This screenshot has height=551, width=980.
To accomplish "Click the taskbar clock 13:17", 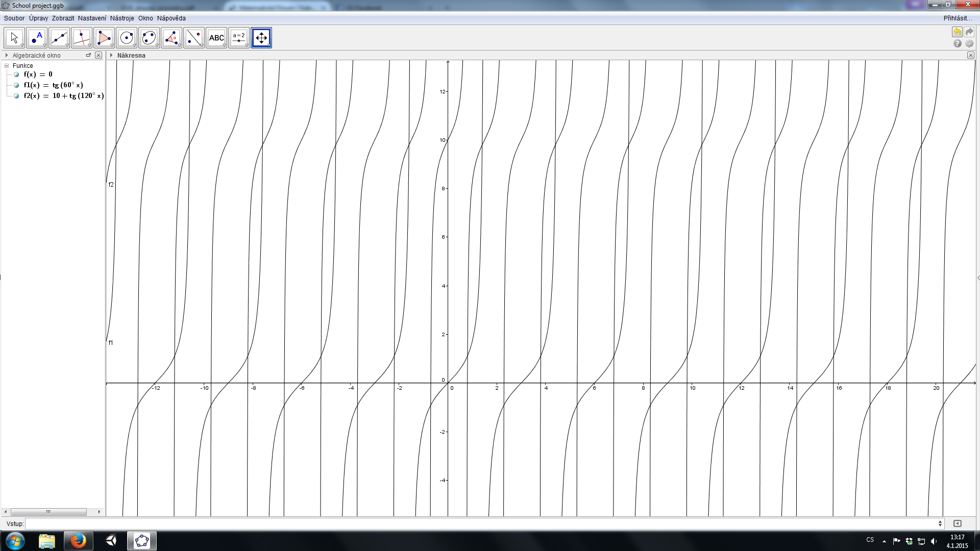I will tap(957, 537).
